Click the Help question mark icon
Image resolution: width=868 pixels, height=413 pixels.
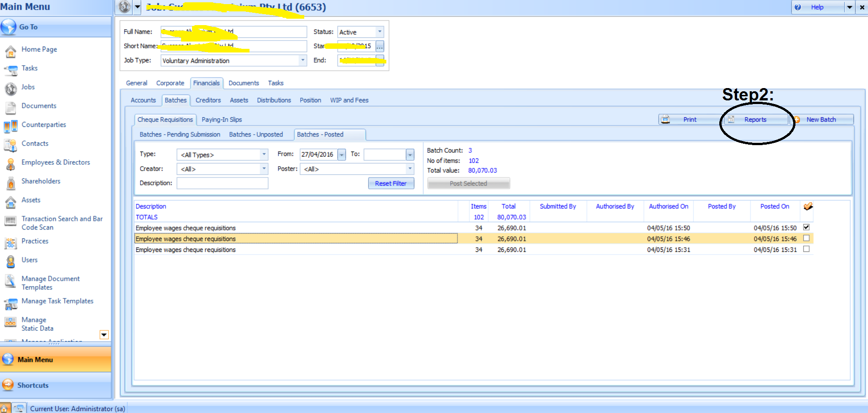click(x=798, y=7)
